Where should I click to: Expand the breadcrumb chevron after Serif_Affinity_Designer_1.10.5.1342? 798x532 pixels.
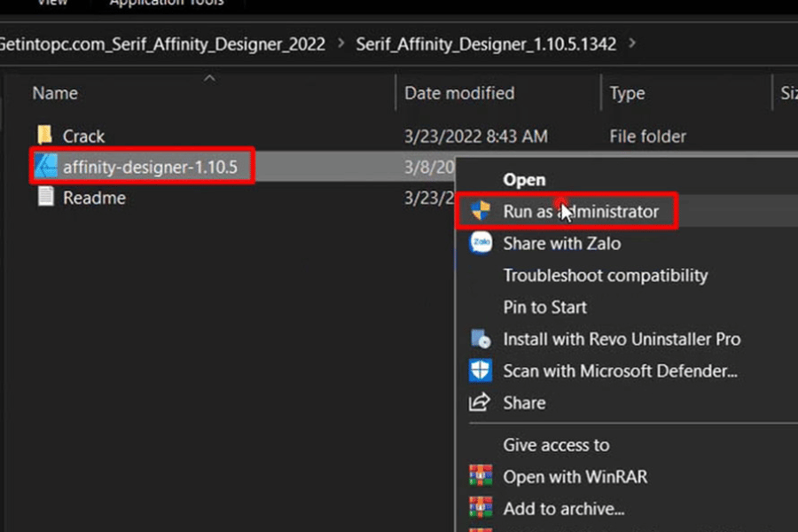[632, 43]
